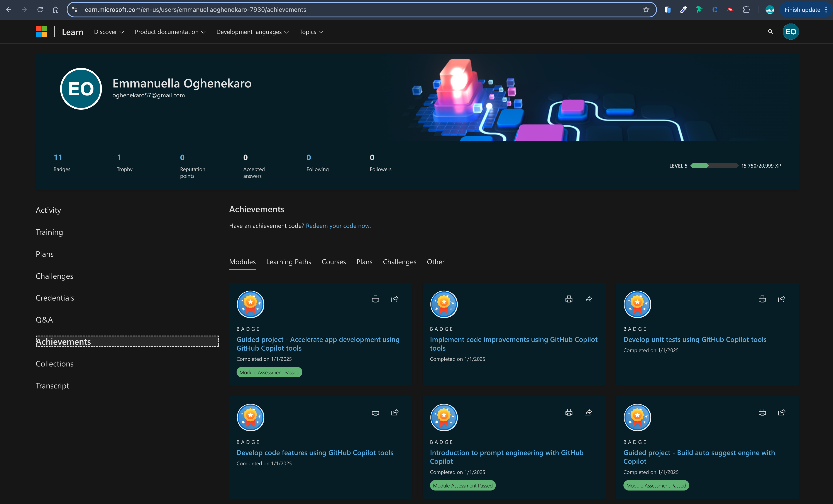
Task: Select the Challenges achievements tab
Action: 399,262
